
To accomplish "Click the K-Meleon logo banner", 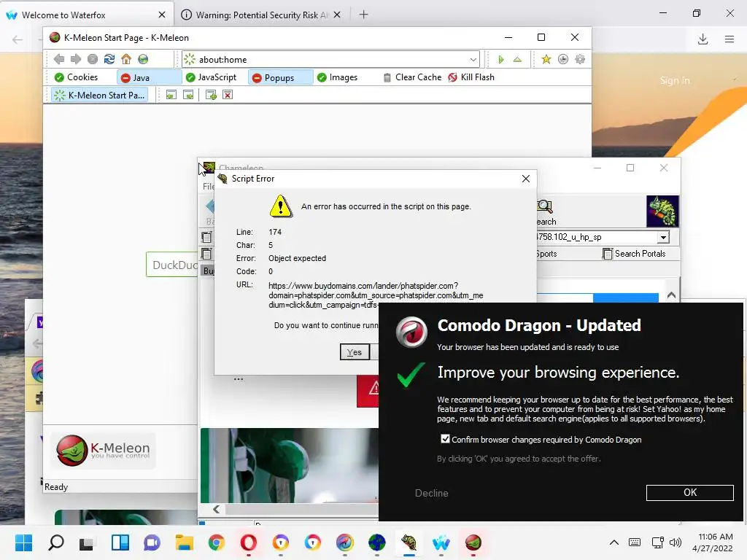I will [x=103, y=450].
